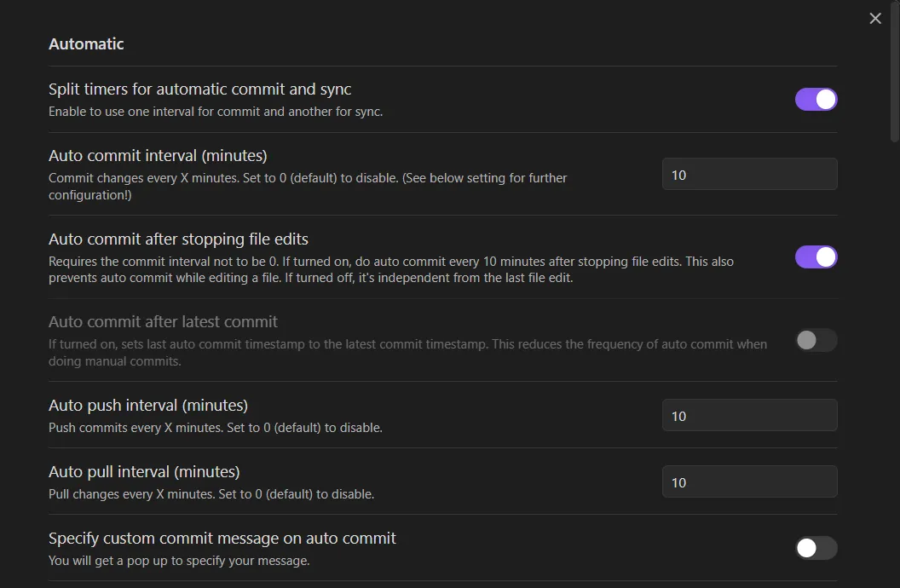The height and width of the screenshot is (588, 900).
Task: Close the settings dialog with the X
Action: click(875, 19)
